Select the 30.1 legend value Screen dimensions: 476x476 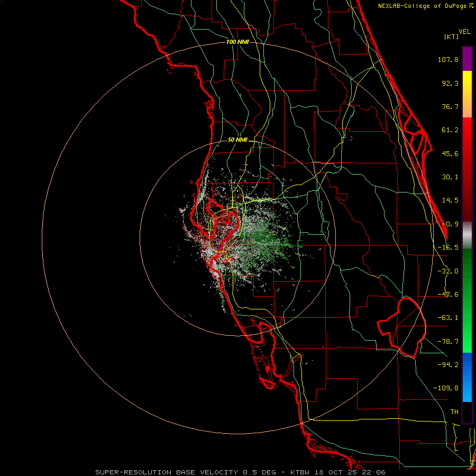[450, 177]
